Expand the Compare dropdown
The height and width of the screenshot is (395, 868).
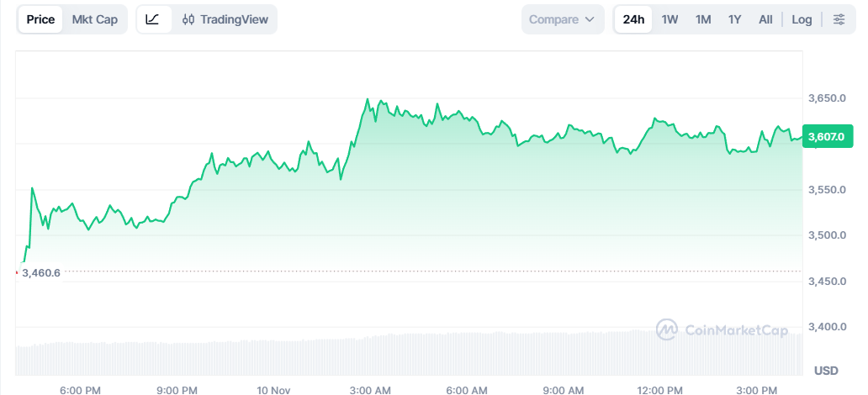pyautogui.click(x=562, y=19)
